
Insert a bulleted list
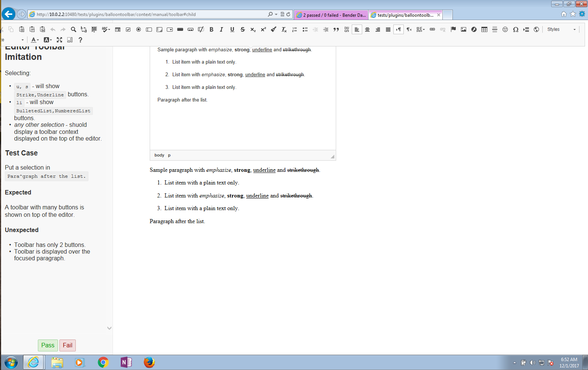pos(305,29)
